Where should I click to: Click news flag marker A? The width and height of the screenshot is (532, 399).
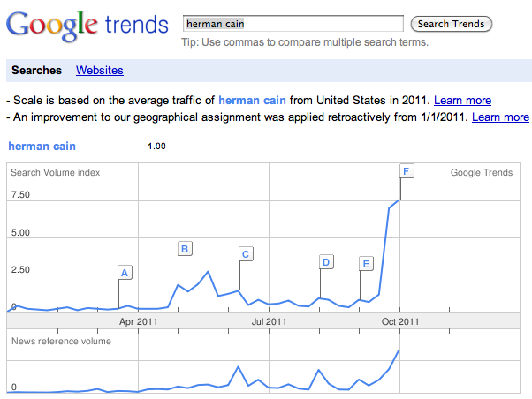tap(125, 273)
